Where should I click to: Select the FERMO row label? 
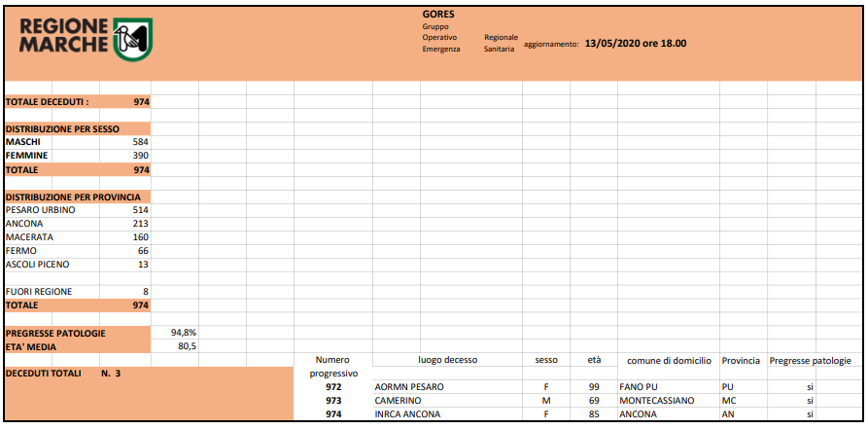coord(20,251)
